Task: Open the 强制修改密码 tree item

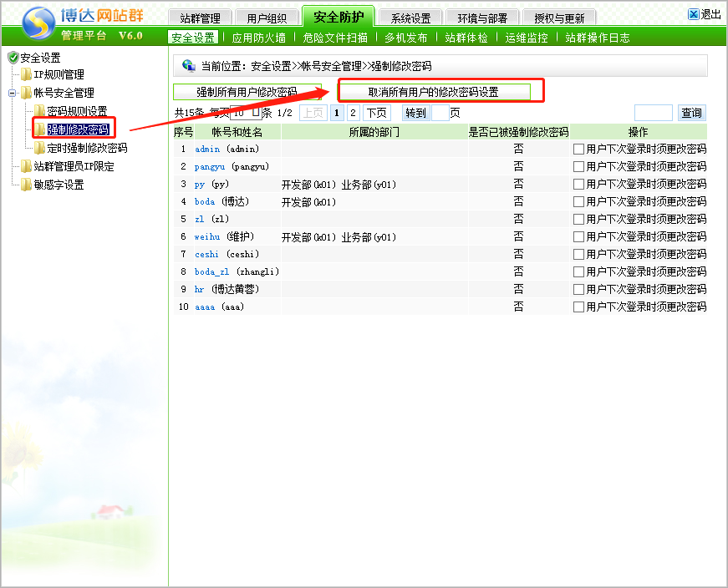Action: (78, 129)
